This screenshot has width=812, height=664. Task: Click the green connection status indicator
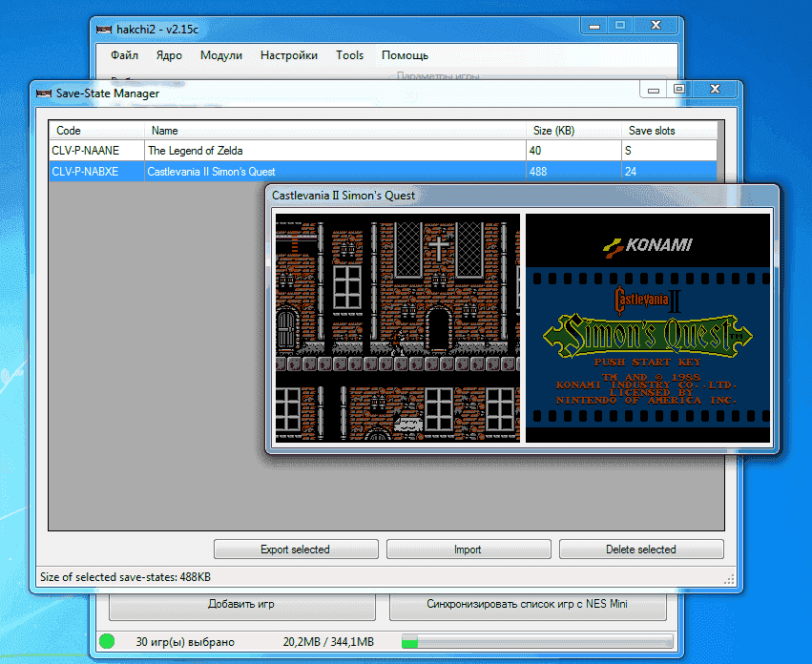(x=107, y=641)
